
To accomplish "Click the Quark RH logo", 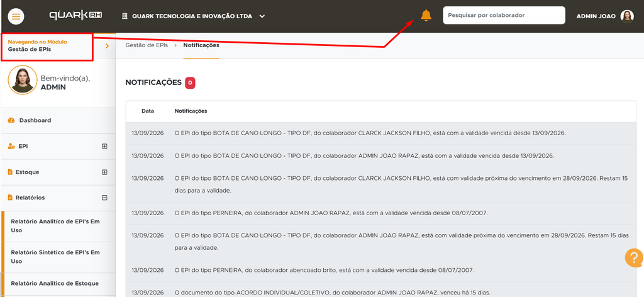I will pyautogui.click(x=76, y=16).
